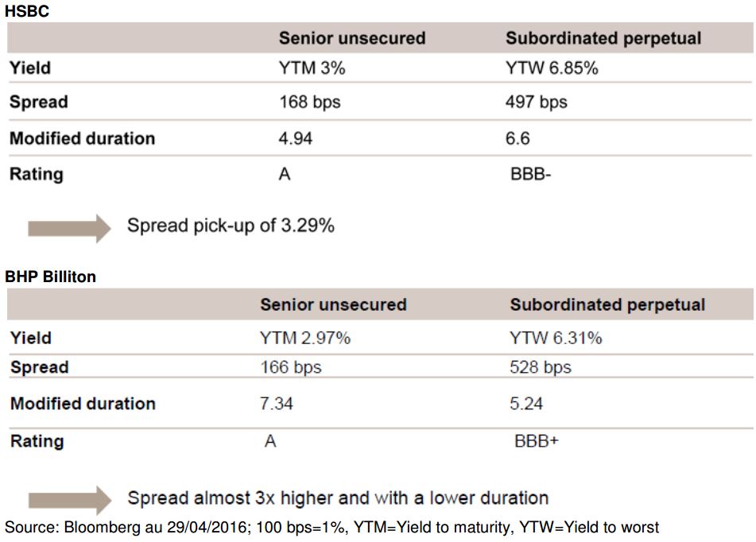Click the 497 bps spread value
The width and height of the screenshot is (756, 542).
tap(536, 103)
